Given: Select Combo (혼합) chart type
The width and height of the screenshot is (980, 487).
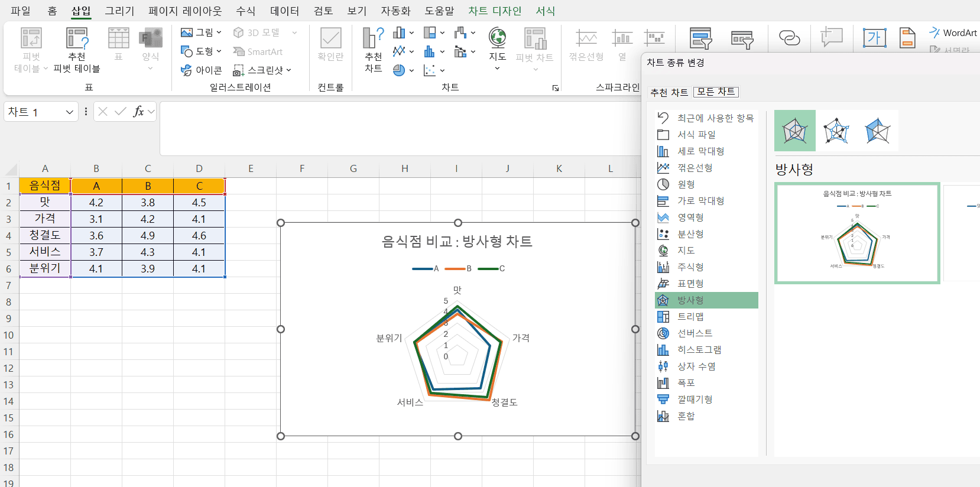Looking at the screenshot, I should pyautogui.click(x=686, y=416).
